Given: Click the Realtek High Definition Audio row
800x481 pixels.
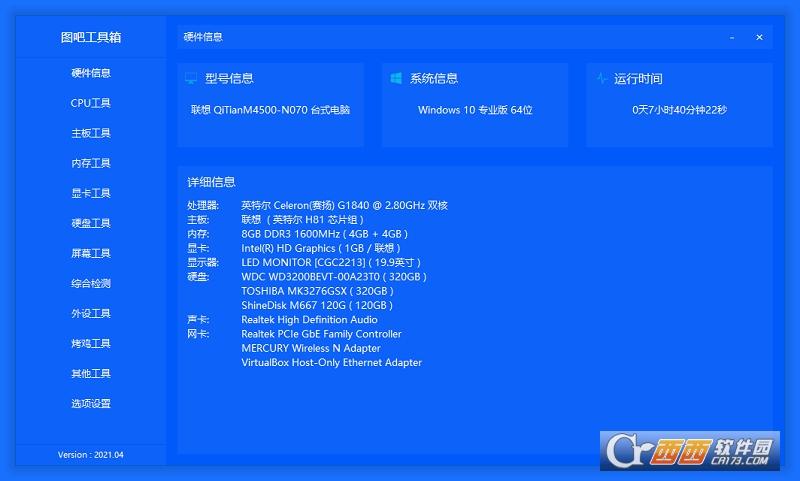Looking at the screenshot, I should (309, 320).
